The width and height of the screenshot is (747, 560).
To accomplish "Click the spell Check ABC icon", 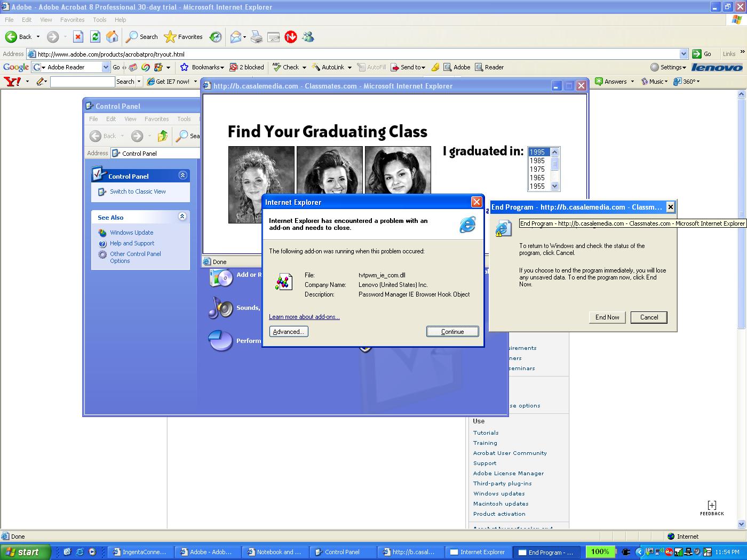I will tap(276, 67).
